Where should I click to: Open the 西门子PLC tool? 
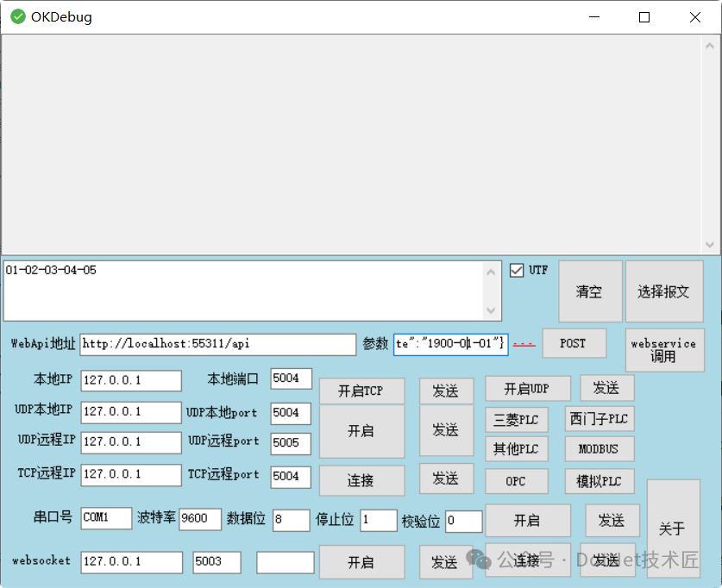pos(600,419)
